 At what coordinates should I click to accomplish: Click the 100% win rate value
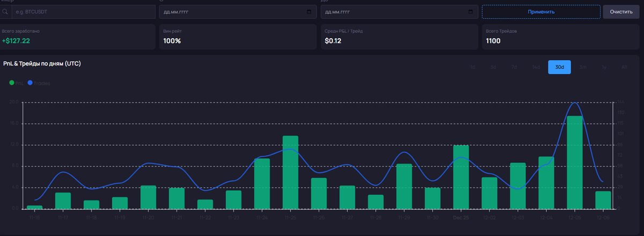[172, 41]
